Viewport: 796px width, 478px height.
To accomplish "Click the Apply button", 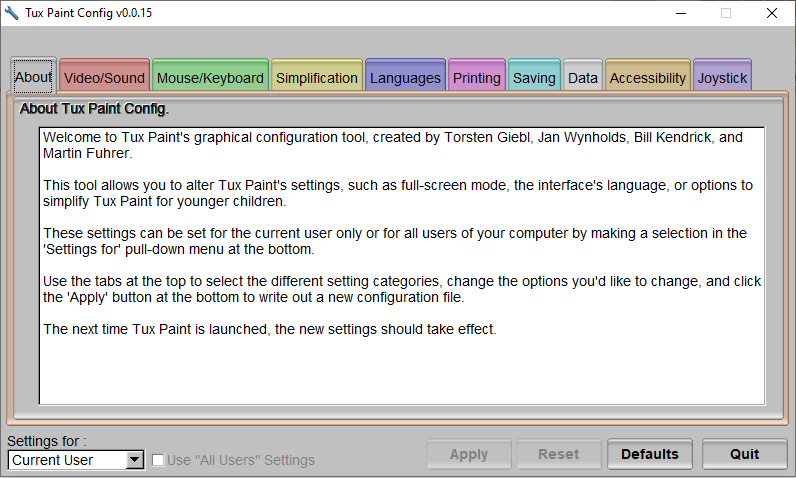I will (x=469, y=454).
